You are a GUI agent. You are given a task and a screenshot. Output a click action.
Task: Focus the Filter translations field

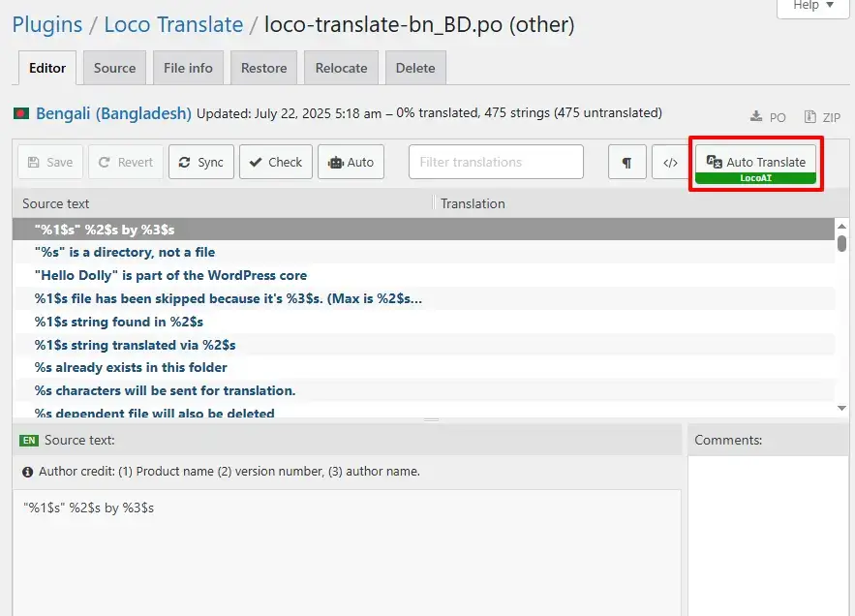coord(496,162)
